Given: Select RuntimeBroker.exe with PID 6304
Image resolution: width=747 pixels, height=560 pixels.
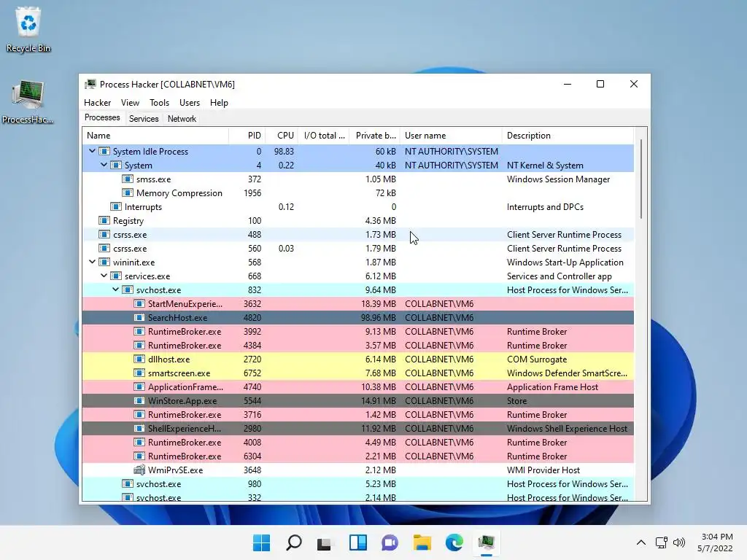Looking at the screenshot, I should pos(357,456).
